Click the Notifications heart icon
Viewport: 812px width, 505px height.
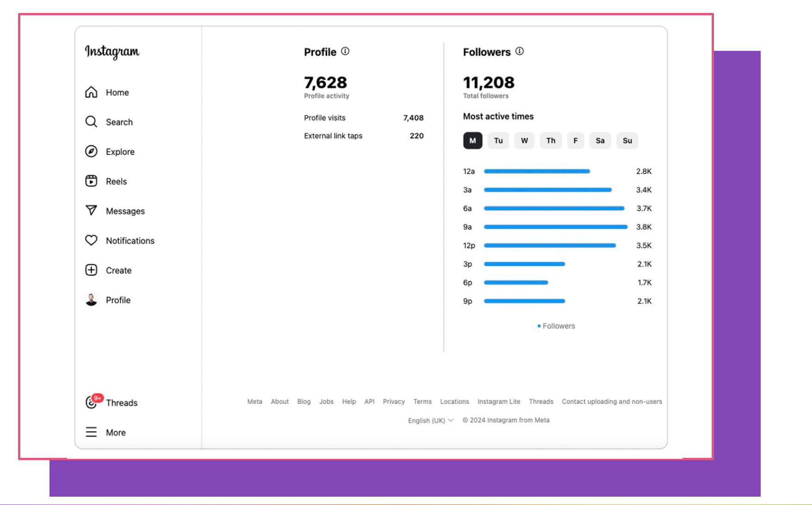[91, 240]
